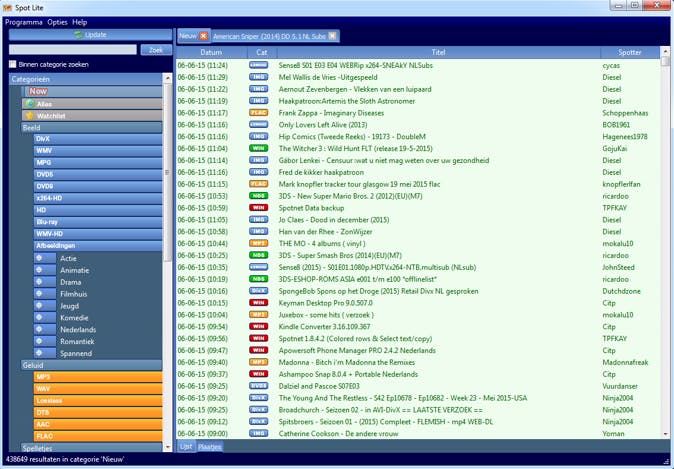Click the spot list vertical scrollbar

pyautogui.click(x=665, y=243)
